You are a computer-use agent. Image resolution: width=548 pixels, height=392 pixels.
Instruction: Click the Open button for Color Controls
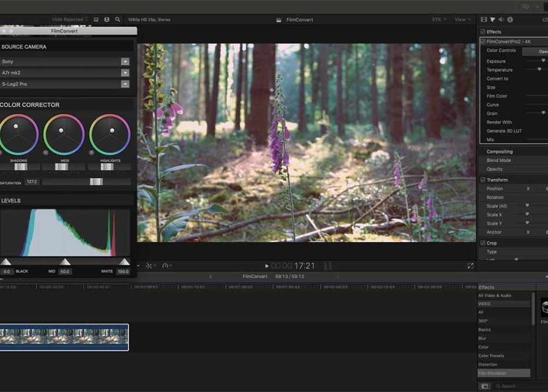point(536,51)
